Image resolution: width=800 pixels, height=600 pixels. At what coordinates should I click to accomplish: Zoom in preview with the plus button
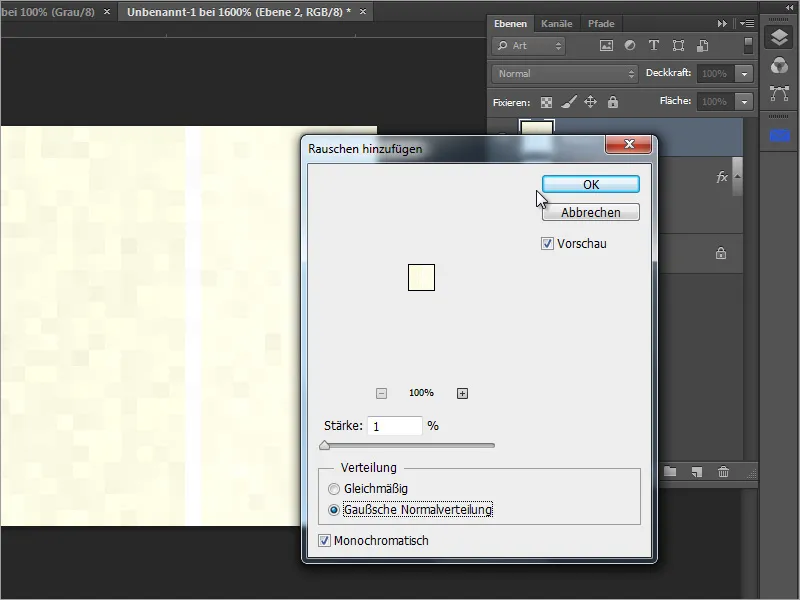[x=462, y=393]
